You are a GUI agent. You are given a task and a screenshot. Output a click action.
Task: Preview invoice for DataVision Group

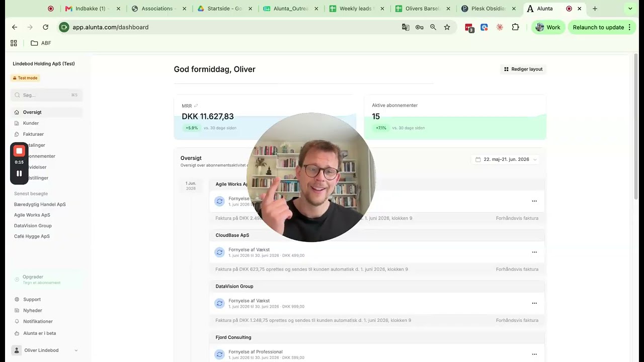517,320
